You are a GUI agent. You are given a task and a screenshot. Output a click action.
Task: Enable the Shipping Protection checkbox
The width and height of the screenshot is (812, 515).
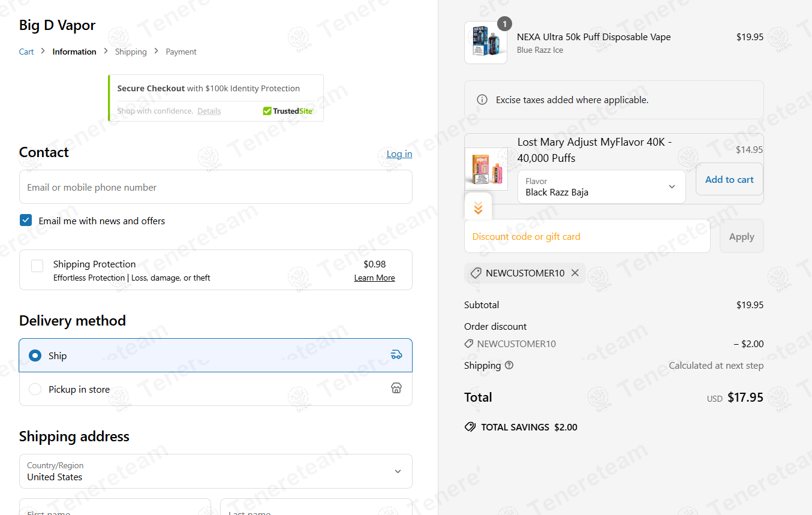pos(37,266)
